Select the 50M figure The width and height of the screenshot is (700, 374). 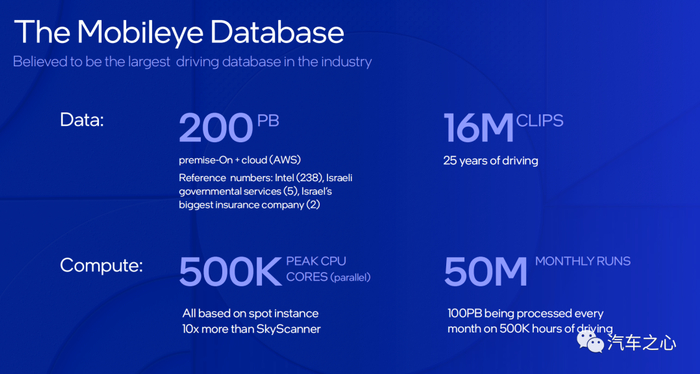coord(486,271)
